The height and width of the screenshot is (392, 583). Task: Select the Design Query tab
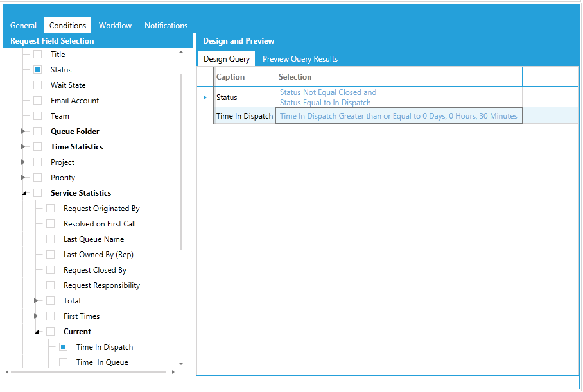(227, 59)
